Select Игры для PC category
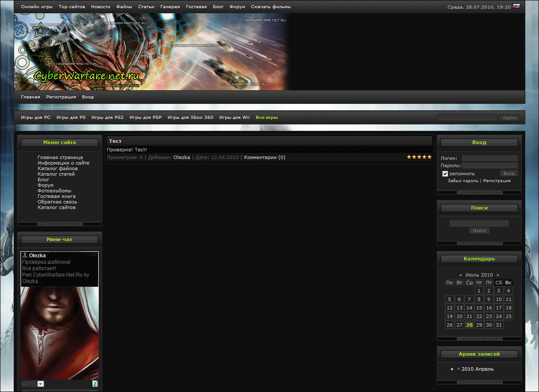Viewport: 539px width, 392px height. click(35, 117)
